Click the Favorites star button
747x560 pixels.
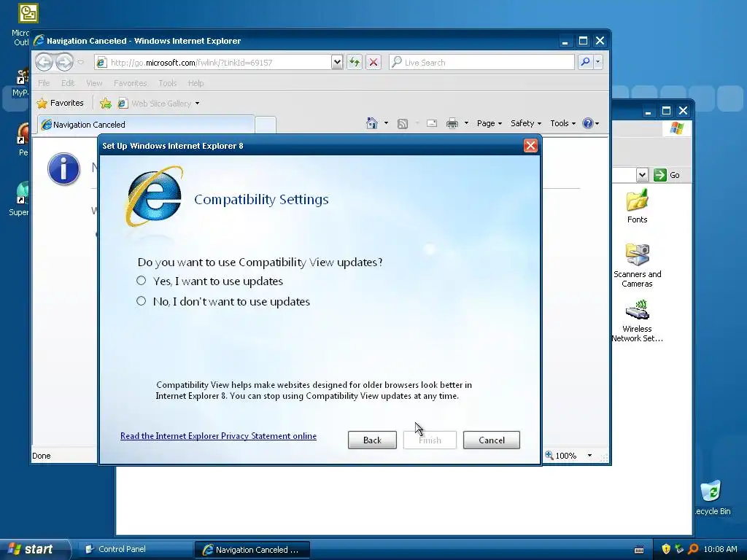60,103
